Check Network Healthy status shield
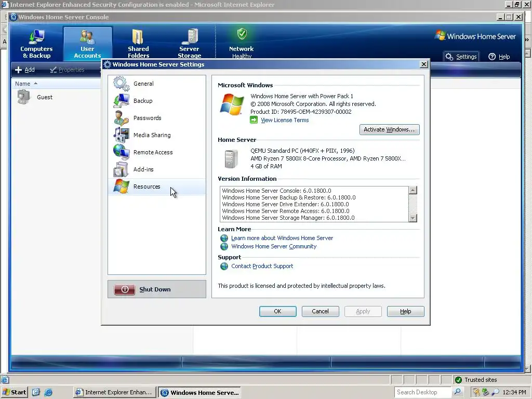 (x=242, y=34)
